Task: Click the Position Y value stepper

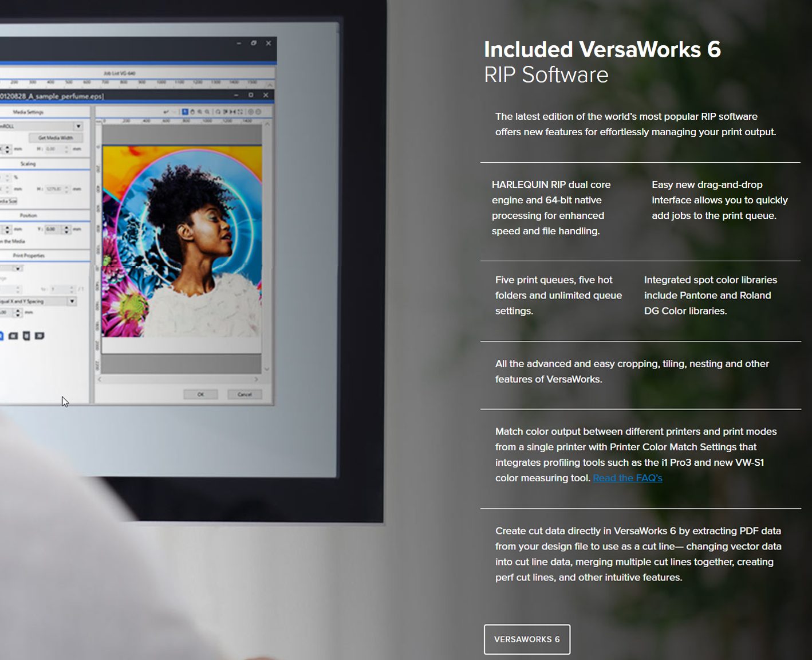Action: [x=66, y=229]
